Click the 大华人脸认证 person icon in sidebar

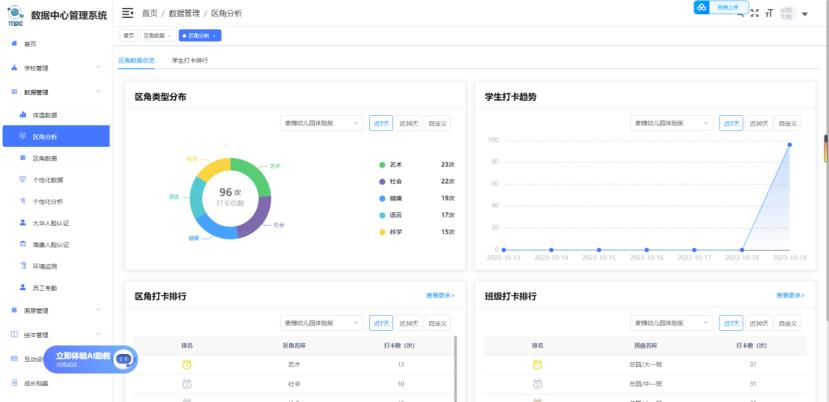(x=23, y=223)
